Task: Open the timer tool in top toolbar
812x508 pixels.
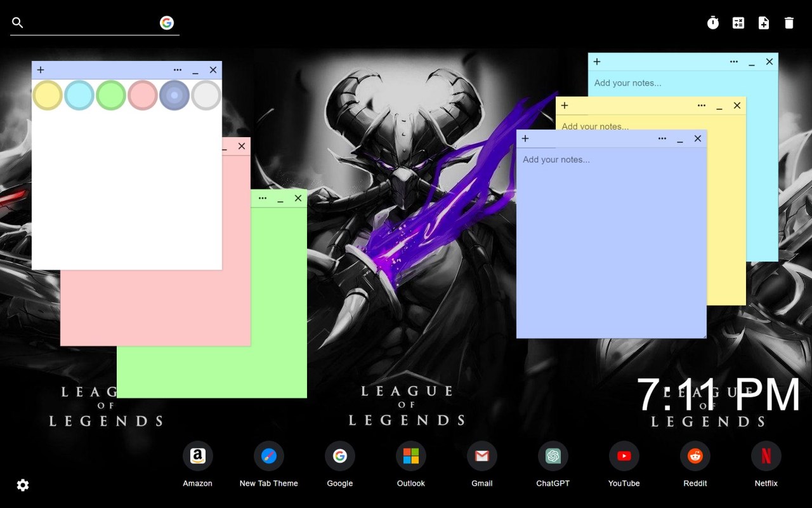Action: (x=713, y=23)
